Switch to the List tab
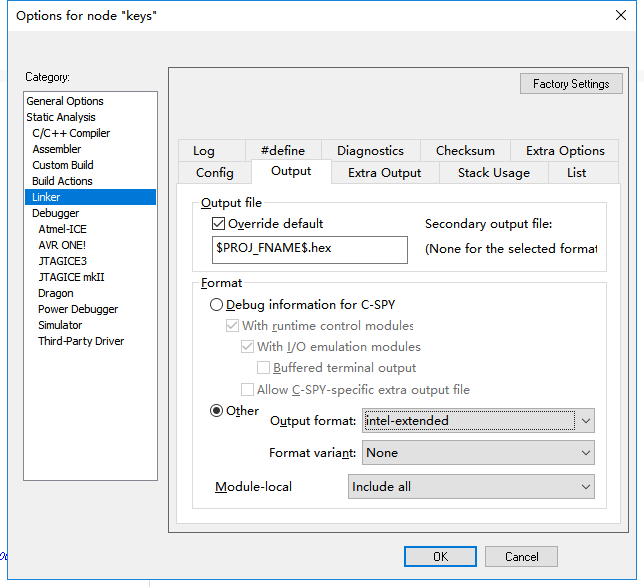The width and height of the screenshot is (644, 587). point(583,173)
